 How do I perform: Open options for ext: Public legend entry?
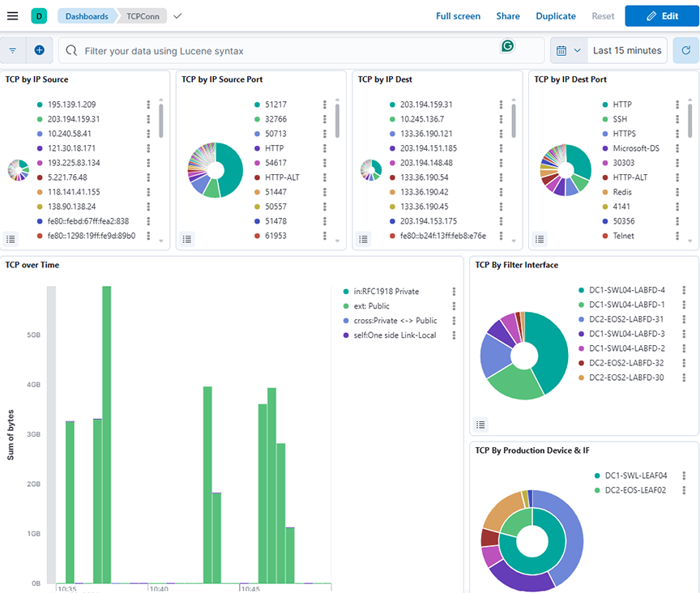pos(455,306)
